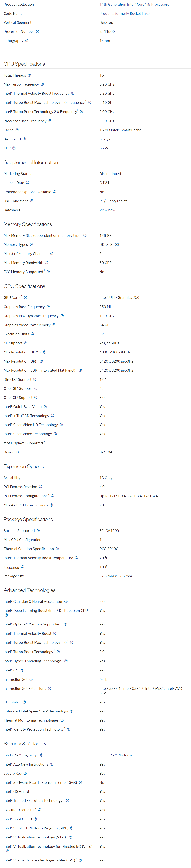The width and height of the screenshot is (191, 868).
Task: Click the help icon next to Secure Key
Action: 25,773
